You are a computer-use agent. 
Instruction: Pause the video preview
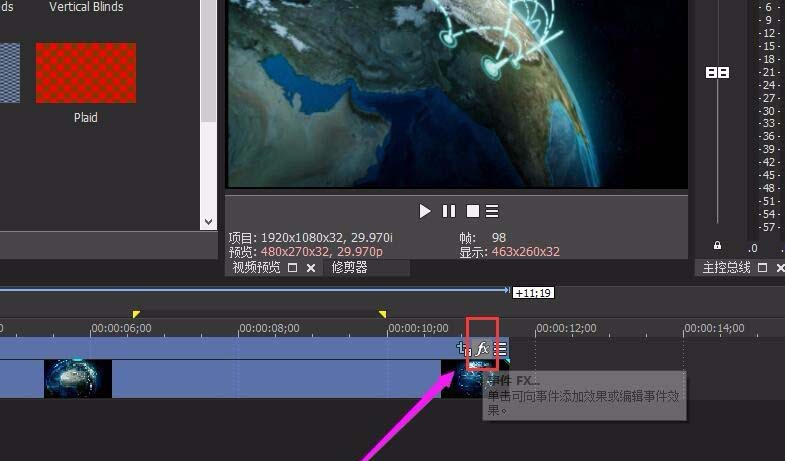point(449,211)
